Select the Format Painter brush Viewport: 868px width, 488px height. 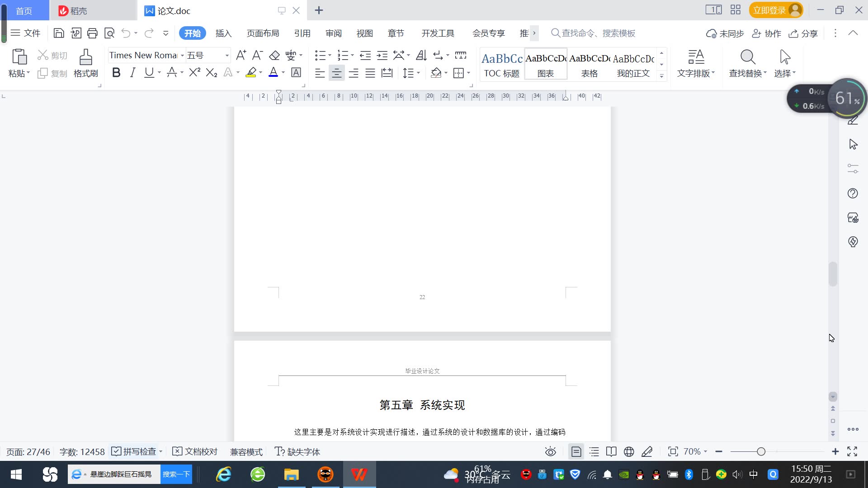click(86, 63)
